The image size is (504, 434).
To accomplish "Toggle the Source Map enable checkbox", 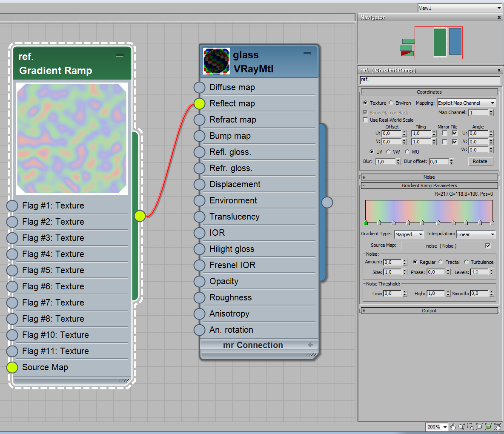I will pyautogui.click(x=488, y=246).
